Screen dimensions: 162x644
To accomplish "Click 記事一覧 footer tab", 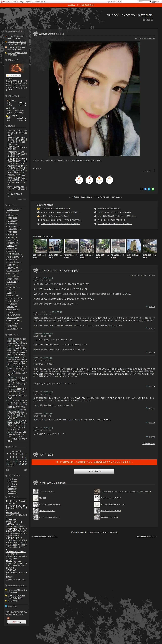I will coord(74,532).
